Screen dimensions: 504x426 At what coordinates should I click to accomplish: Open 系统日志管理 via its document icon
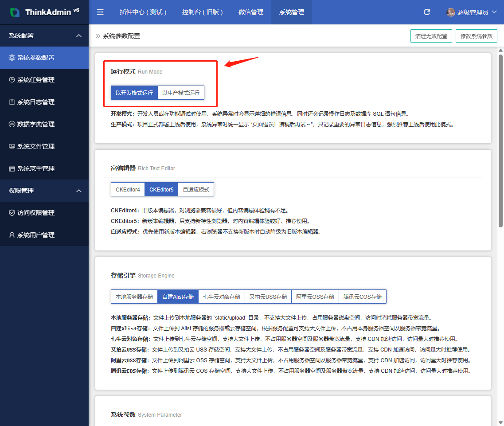point(12,102)
